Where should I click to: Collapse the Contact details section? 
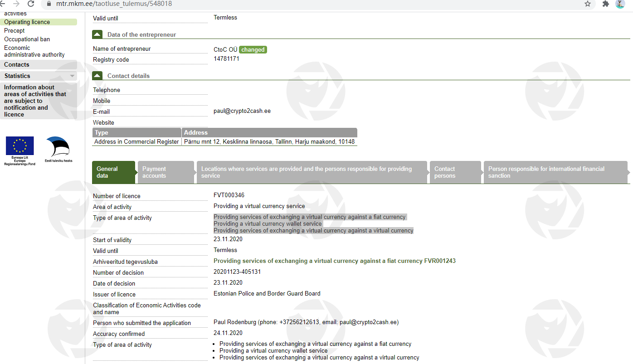(x=97, y=76)
